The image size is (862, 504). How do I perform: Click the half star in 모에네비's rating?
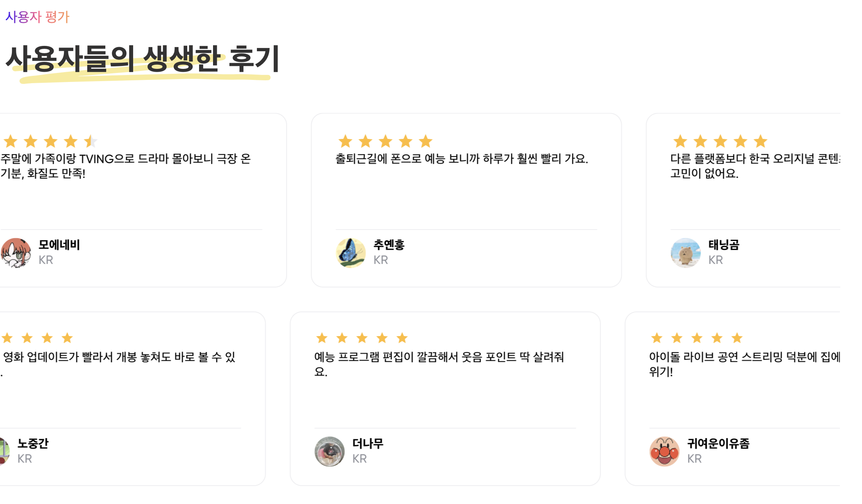90,141
